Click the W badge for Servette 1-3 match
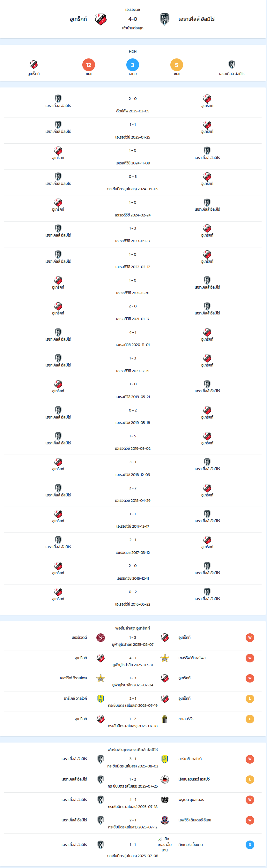The height and width of the screenshot is (868, 267). click(x=250, y=638)
